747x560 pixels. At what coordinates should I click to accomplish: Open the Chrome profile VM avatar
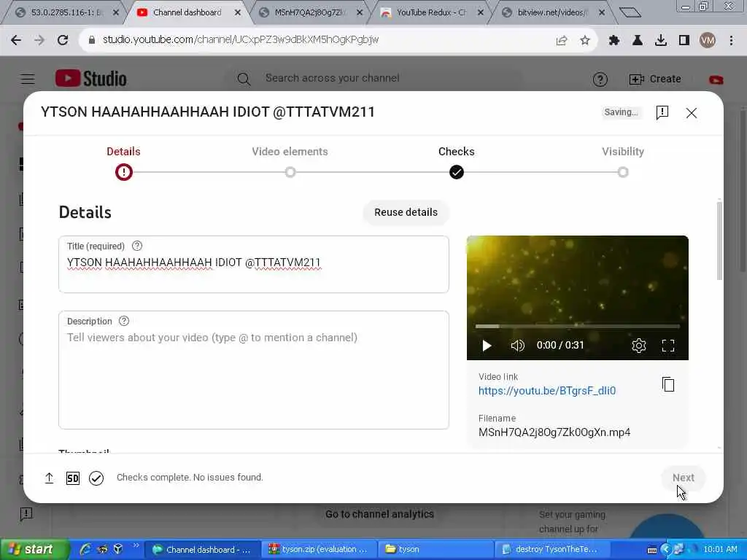[x=708, y=41]
